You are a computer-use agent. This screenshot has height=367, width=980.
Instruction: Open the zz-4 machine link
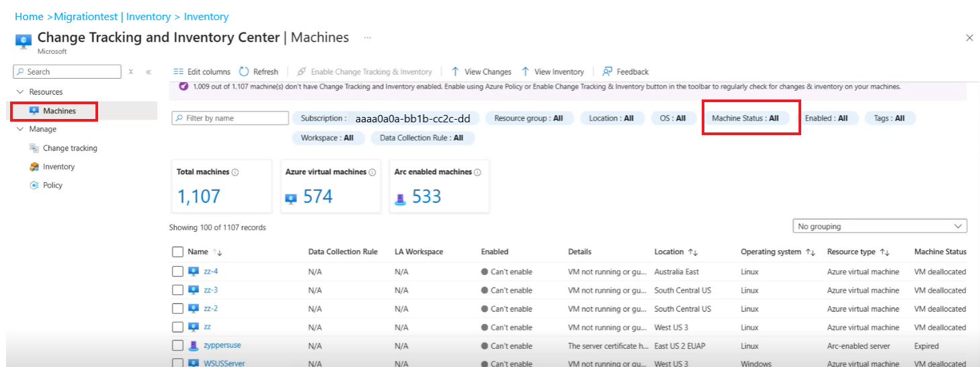210,272
